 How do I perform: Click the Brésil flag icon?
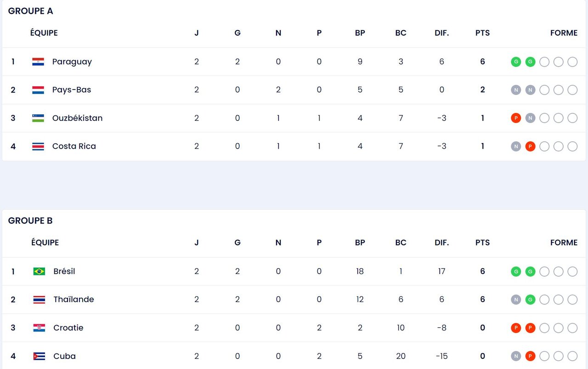pyautogui.click(x=39, y=271)
